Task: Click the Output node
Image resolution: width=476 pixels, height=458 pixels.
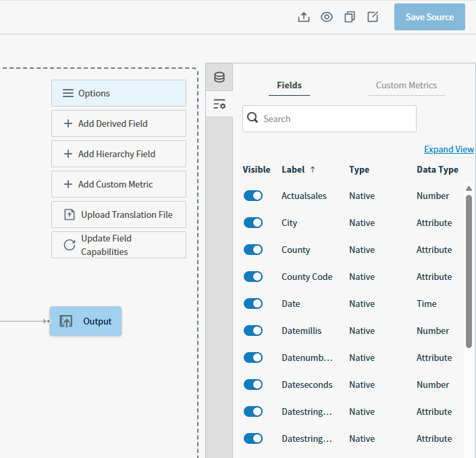Action: (86, 321)
